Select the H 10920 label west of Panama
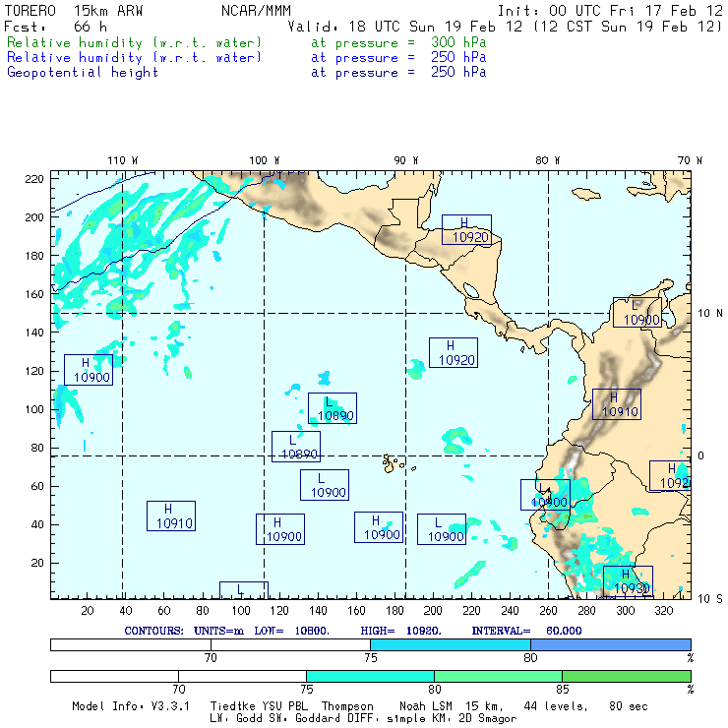This screenshot has height=728, width=728. (454, 353)
